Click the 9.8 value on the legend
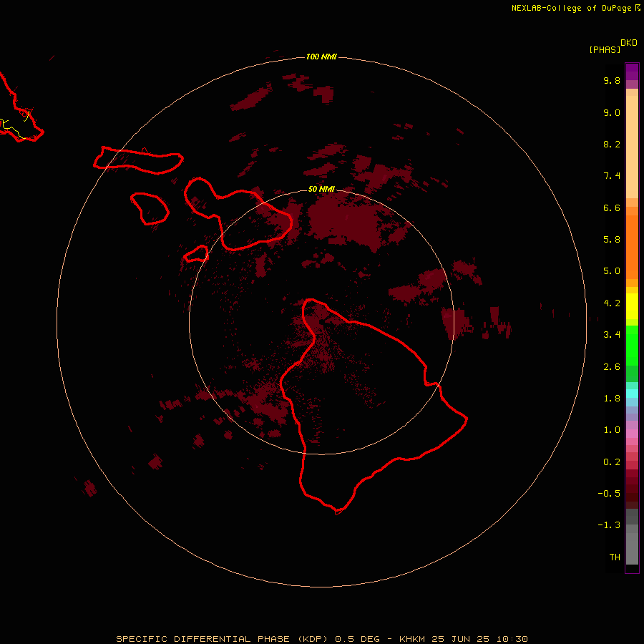The height and width of the screenshot is (644, 644). [612, 80]
